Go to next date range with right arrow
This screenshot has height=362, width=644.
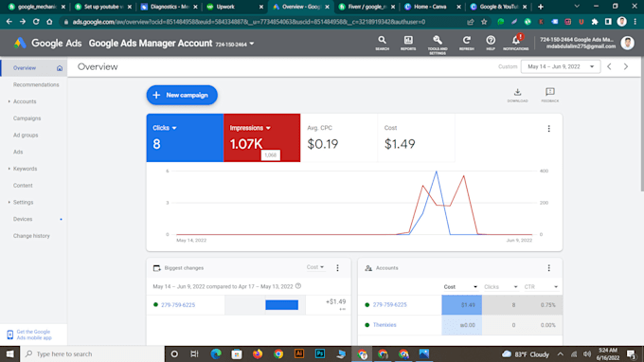coord(626,66)
